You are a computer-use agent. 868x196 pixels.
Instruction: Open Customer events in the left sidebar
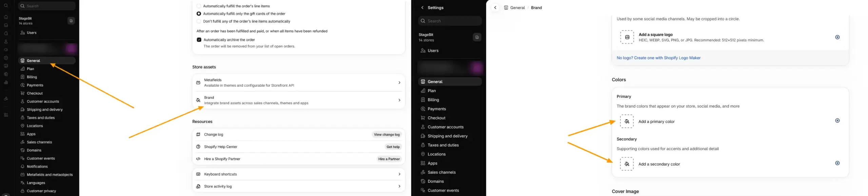point(47,158)
